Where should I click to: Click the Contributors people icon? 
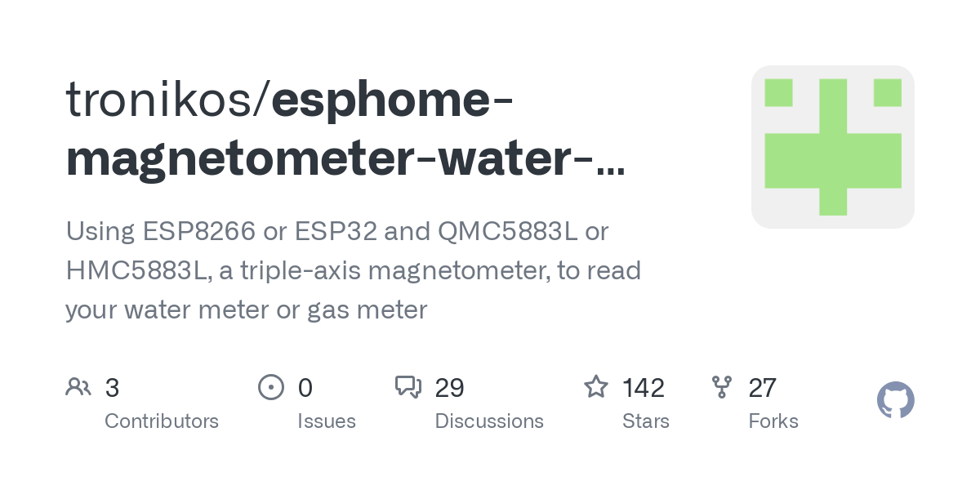[x=78, y=387]
